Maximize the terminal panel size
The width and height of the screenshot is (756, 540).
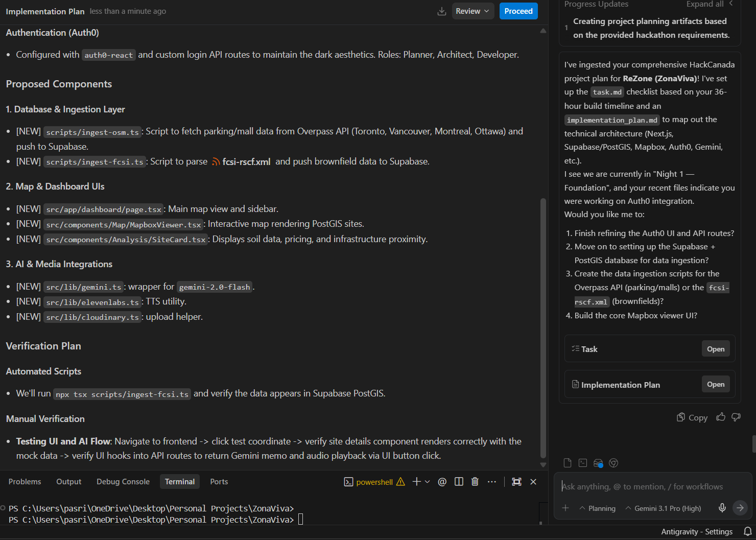click(x=517, y=481)
